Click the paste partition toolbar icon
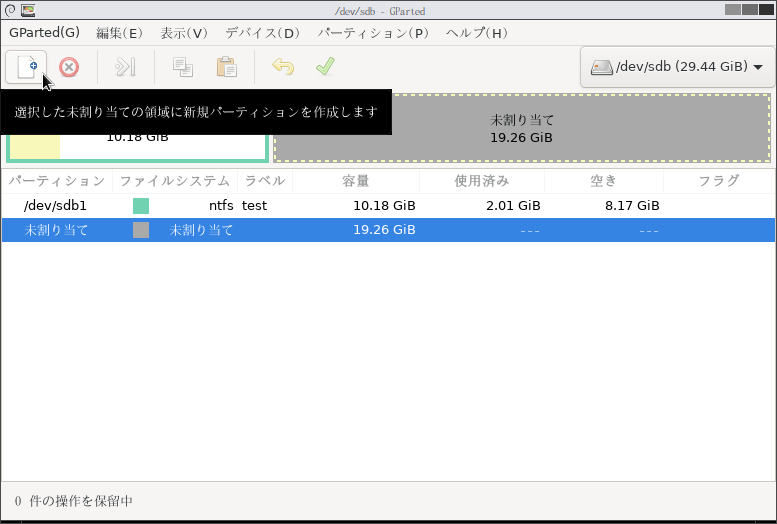This screenshot has width=777, height=524. click(226, 67)
